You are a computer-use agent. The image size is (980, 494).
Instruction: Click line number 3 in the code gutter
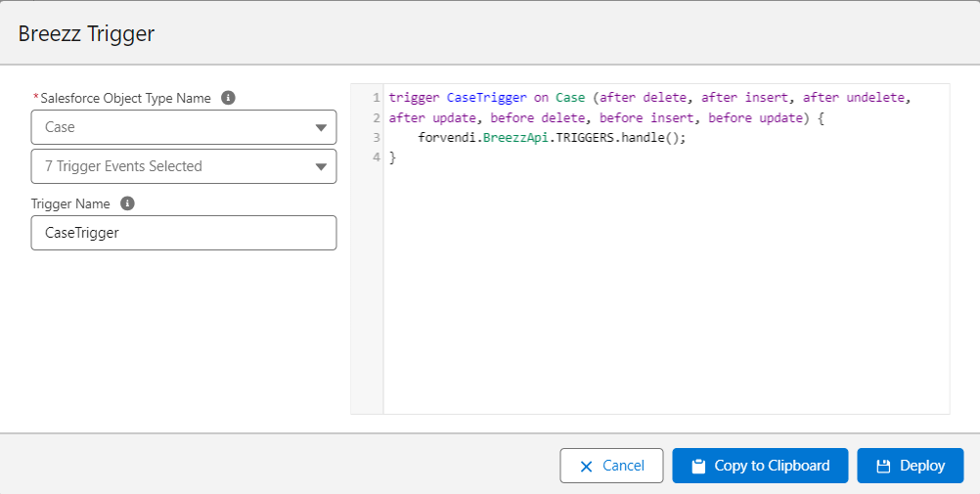tap(376, 138)
